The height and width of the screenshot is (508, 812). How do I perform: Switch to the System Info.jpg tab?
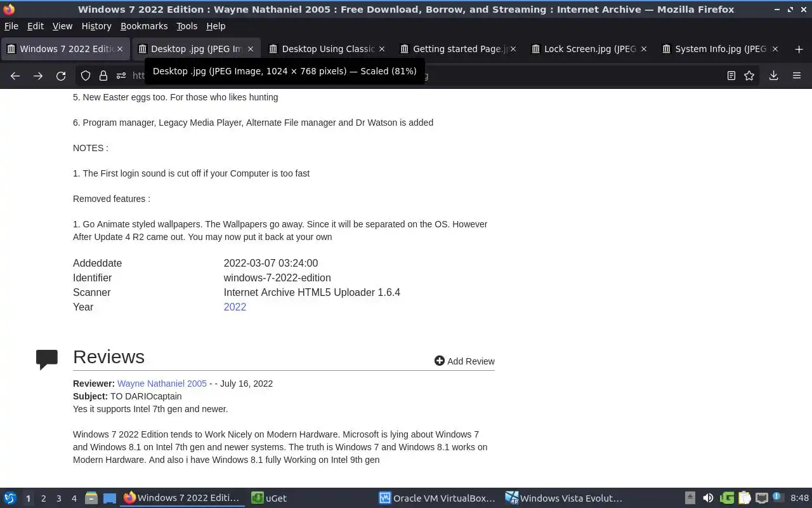[x=720, y=49]
